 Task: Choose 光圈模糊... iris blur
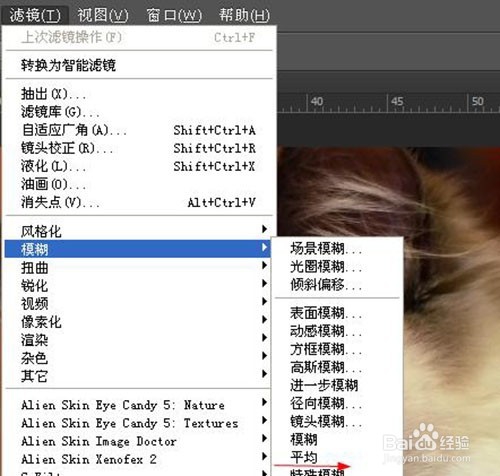337,266
